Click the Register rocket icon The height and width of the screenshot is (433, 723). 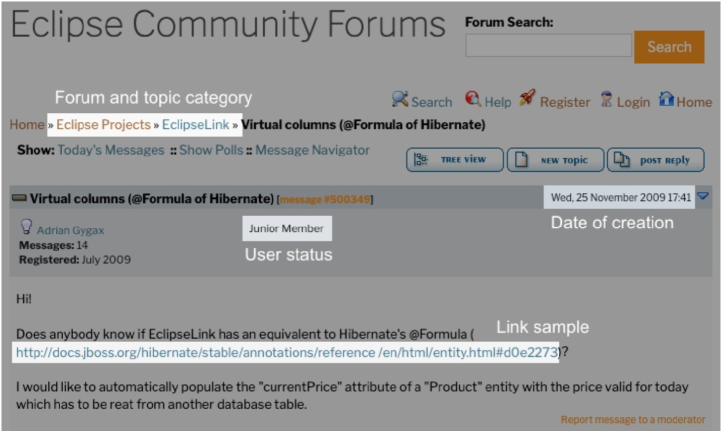click(x=527, y=99)
